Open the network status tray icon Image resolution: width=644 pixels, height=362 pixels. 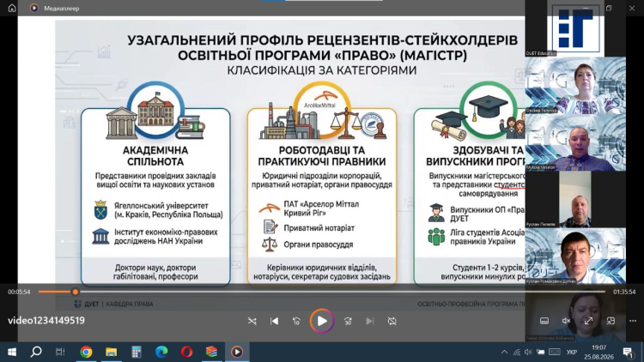tap(517, 353)
